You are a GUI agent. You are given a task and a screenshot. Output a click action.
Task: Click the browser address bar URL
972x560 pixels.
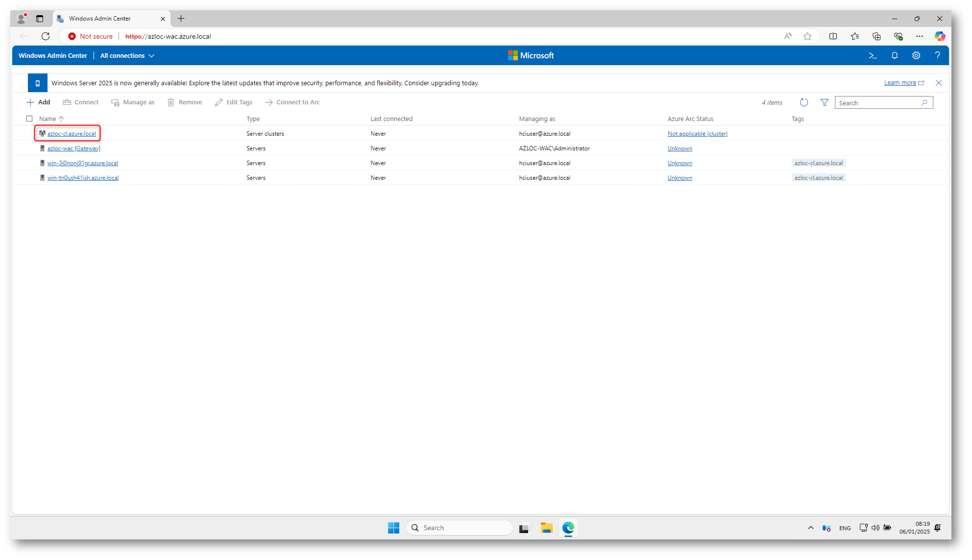168,36
